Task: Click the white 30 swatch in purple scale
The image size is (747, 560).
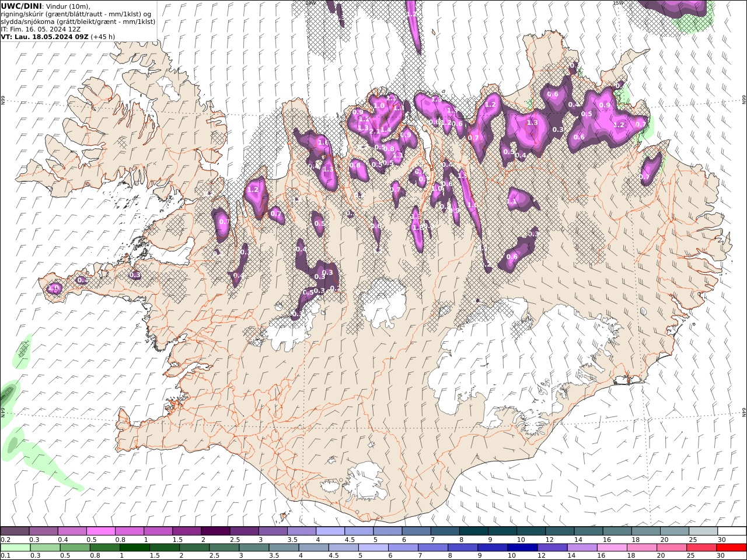Action: pyautogui.click(x=731, y=531)
